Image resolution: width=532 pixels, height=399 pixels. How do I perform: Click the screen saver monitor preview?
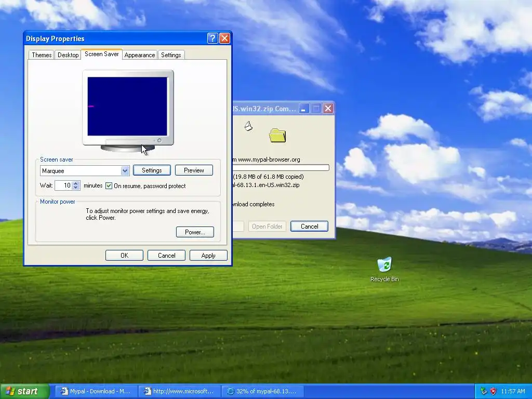tap(128, 111)
